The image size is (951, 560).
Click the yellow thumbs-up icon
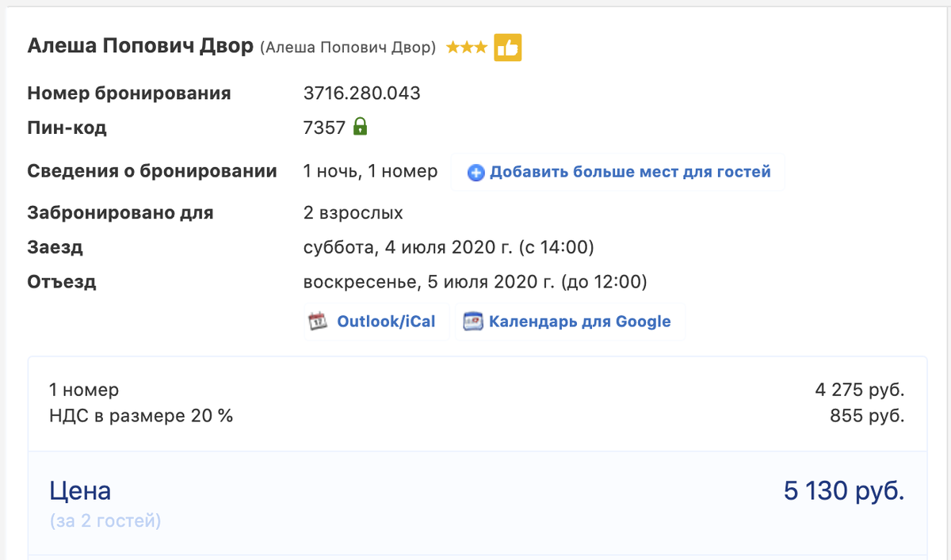tap(507, 48)
